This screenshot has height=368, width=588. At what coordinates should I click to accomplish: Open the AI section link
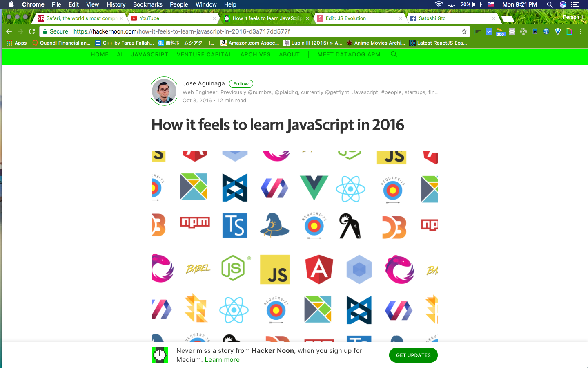[x=120, y=54]
